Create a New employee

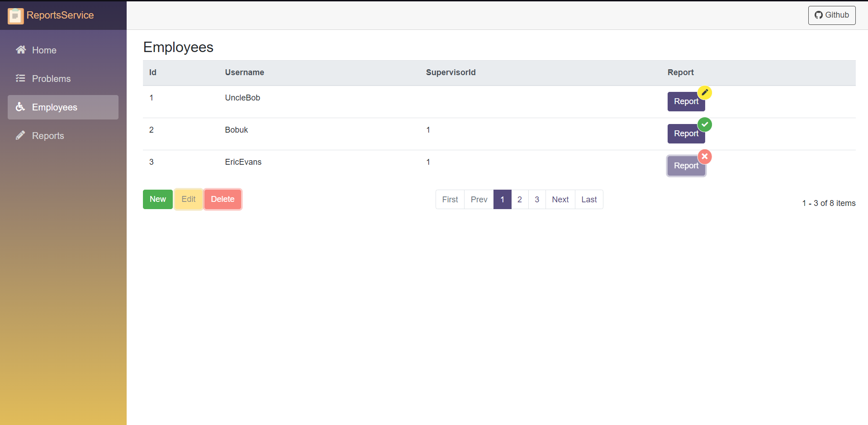(158, 199)
